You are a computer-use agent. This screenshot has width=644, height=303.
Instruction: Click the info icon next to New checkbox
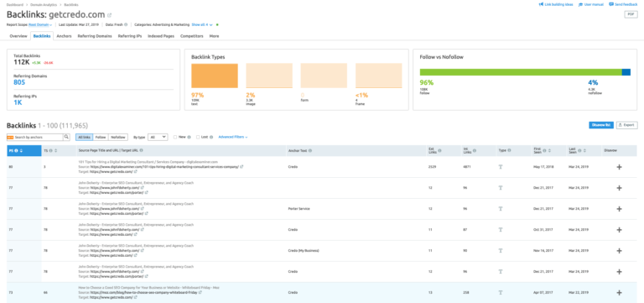(189, 137)
